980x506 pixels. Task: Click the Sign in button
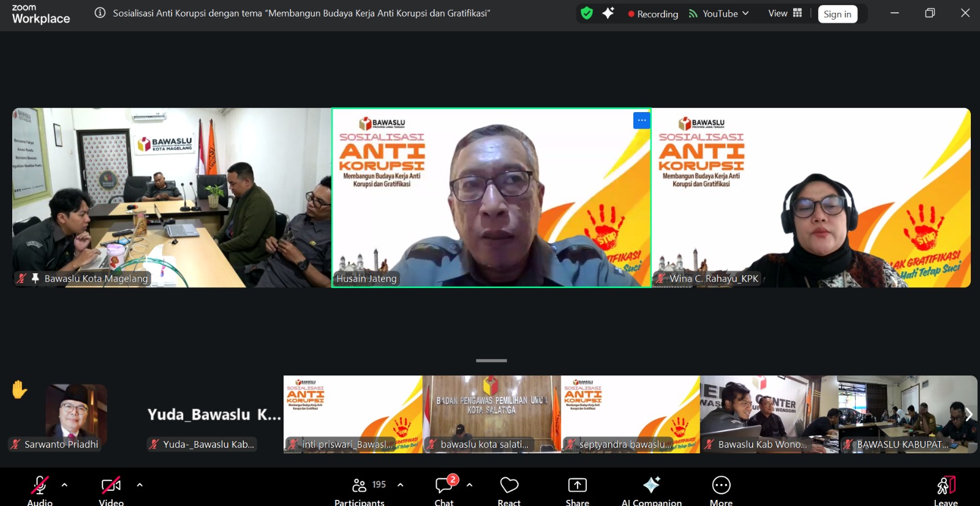click(x=837, y=14)
